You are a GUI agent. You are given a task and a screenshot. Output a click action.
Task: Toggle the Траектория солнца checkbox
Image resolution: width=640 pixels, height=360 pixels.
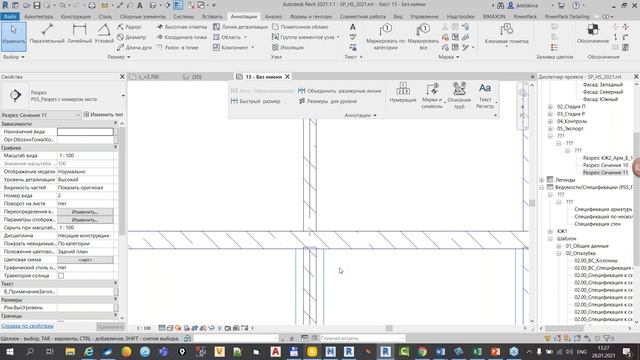pyautogui.click(x=61, y=276)
